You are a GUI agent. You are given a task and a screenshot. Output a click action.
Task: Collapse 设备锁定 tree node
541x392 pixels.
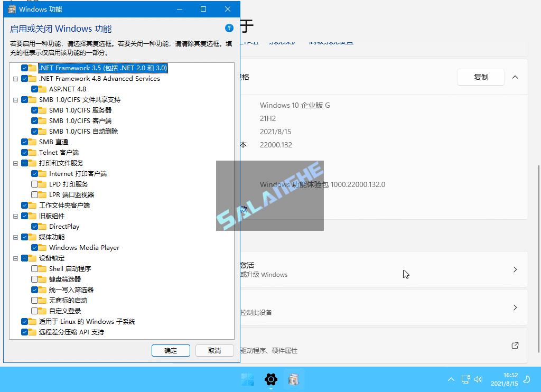point(15,258)
